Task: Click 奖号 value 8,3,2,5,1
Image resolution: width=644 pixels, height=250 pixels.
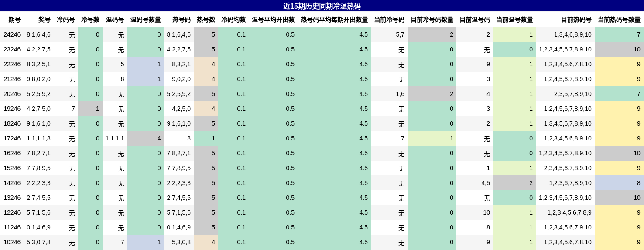Action: pyautogui.click(x=38, y=64)
